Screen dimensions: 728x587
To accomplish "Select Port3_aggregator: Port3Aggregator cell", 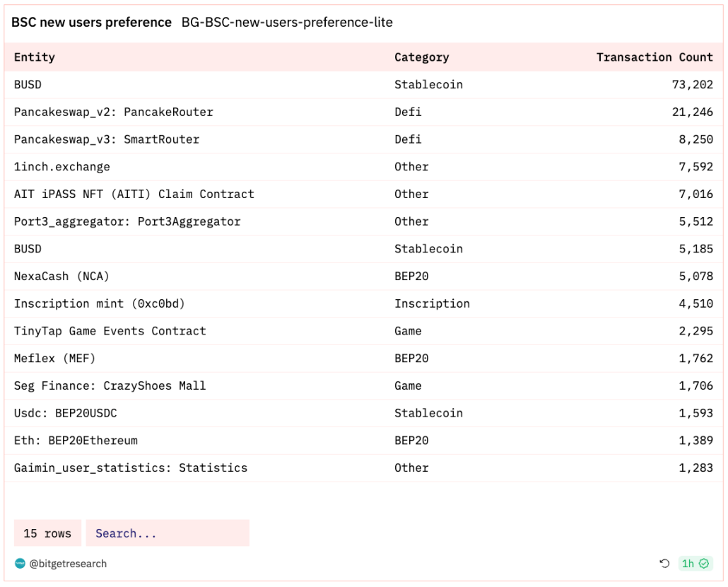I will [x=127, y=221].
